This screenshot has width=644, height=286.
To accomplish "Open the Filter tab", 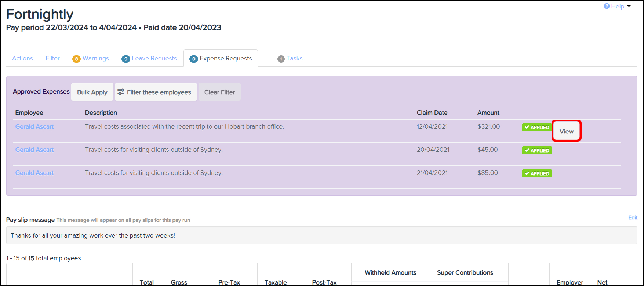I will 52,59.
